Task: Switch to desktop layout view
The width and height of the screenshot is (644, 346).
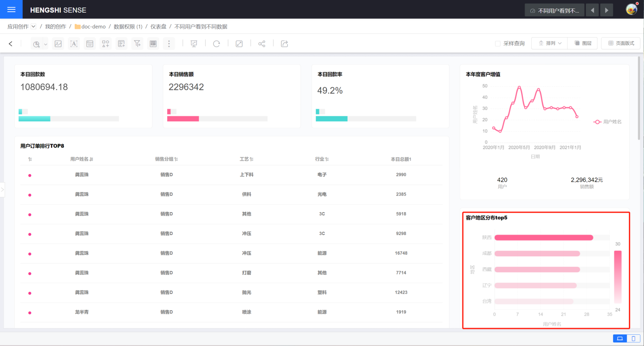Action: click(x=620, y=338)
